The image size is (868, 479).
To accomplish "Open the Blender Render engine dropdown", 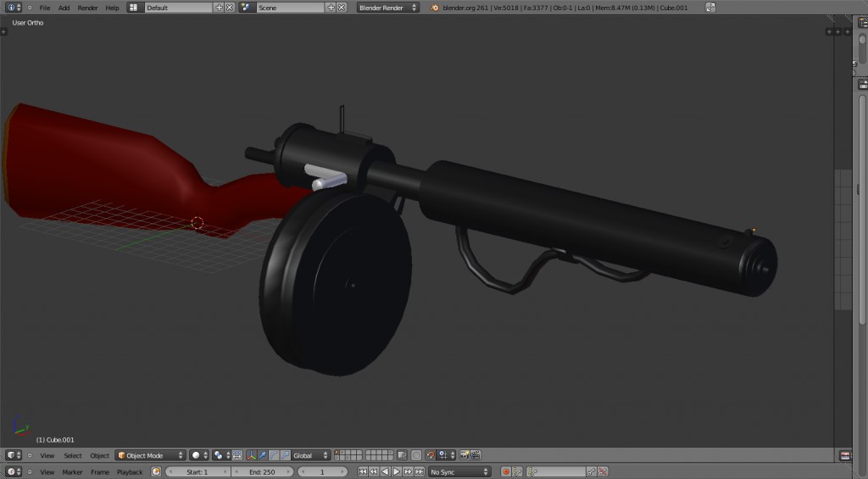I will coord(387,8).
